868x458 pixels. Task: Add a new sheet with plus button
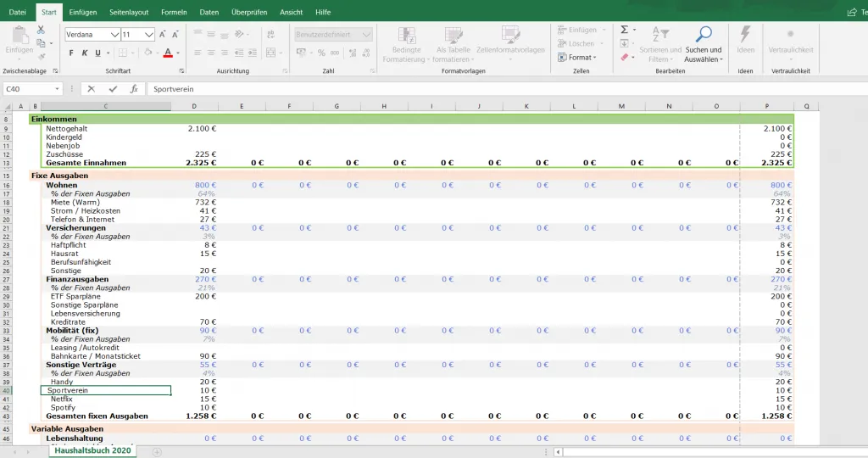click(156, 451)
